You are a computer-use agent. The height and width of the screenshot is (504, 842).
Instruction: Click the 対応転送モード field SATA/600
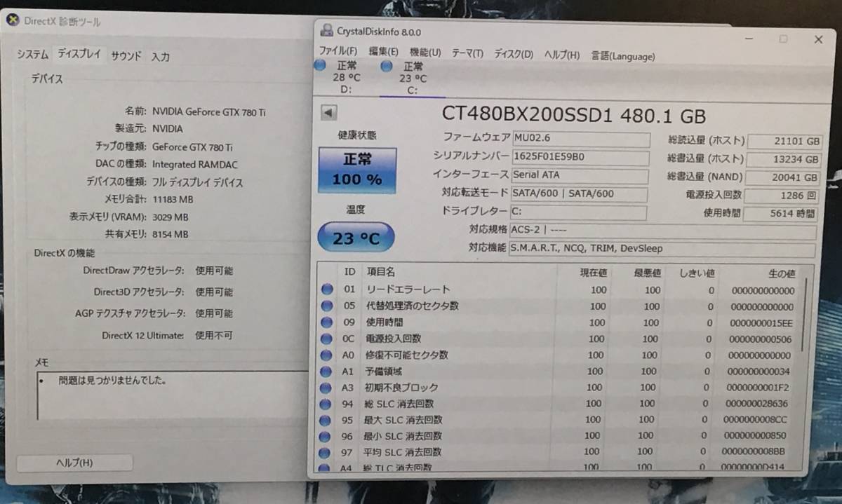(x=580, y=194)
